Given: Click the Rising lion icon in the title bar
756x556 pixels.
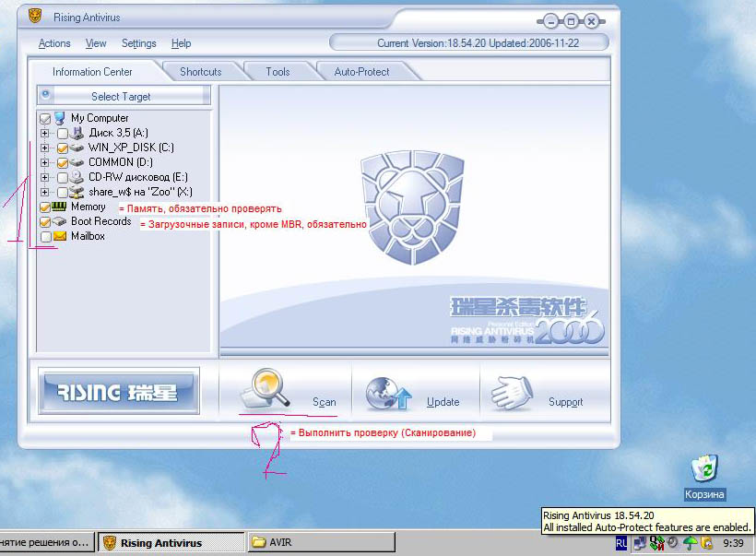Looking at the screenshot, I should pos(35,17).
